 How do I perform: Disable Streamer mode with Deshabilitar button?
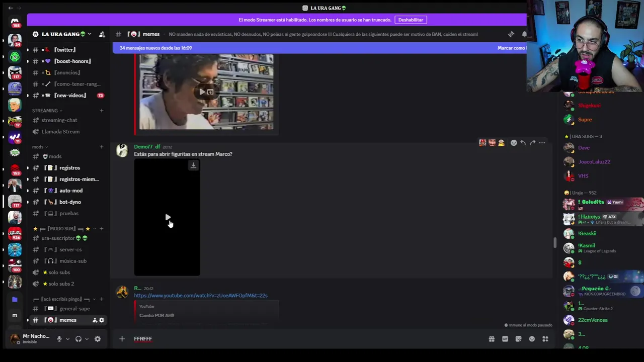coord(411,20)
